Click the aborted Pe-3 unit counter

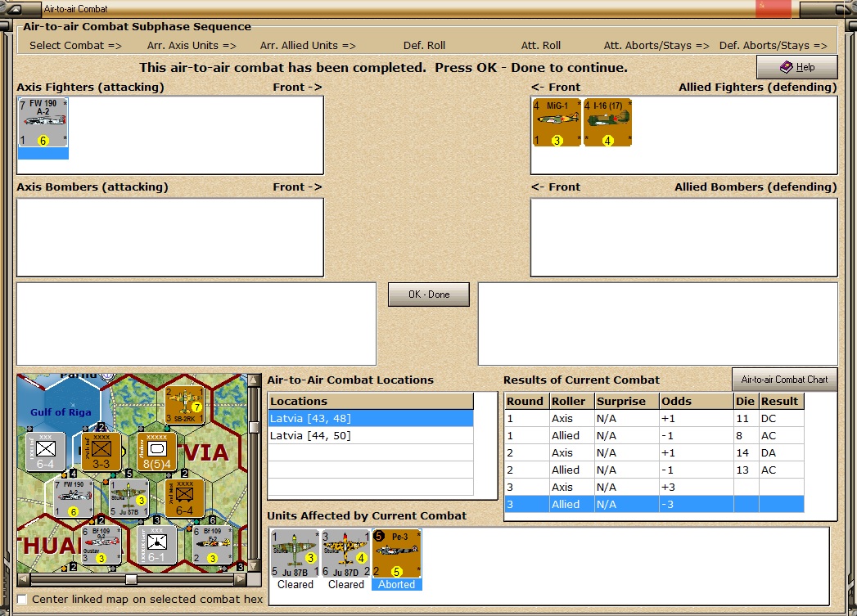click(397, 554)
